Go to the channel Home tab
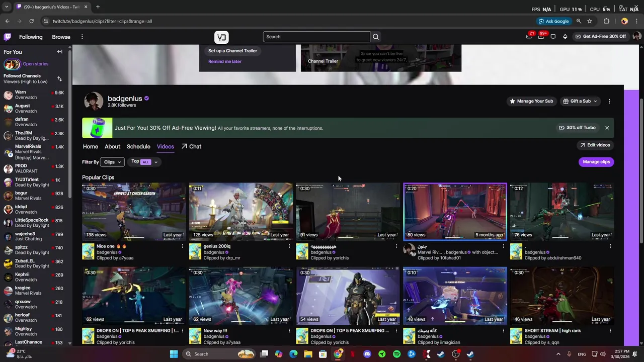The image size is (644, 362). [91, 146]
